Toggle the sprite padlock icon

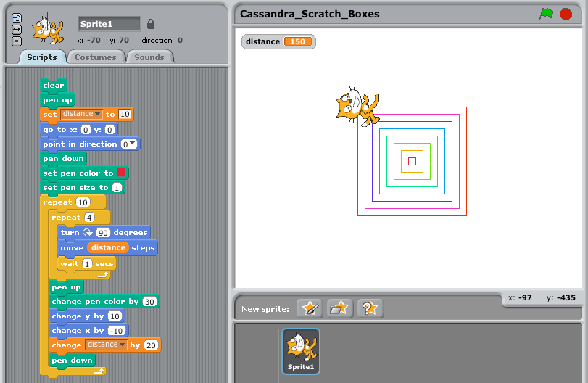(151, 24)
